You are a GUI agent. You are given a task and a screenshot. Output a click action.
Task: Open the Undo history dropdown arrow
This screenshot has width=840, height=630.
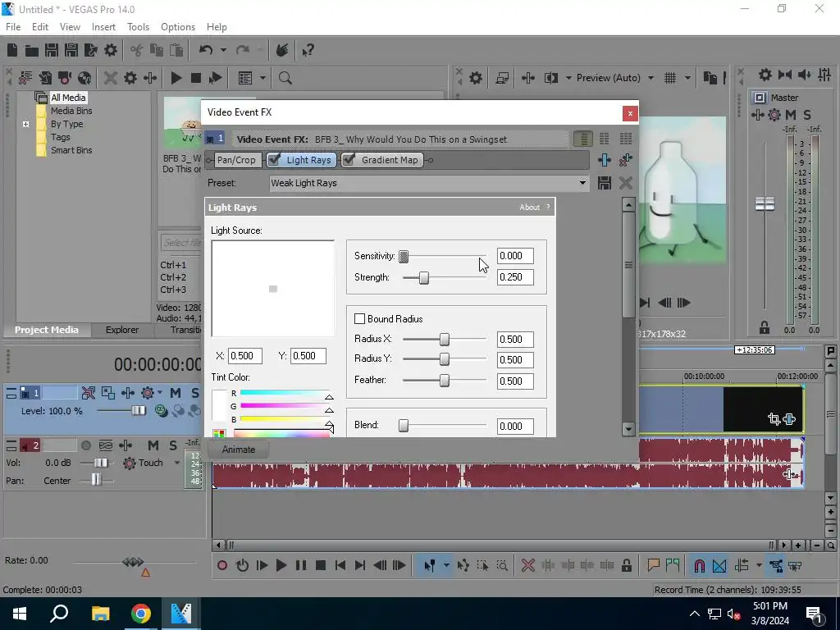[x=223, y=50]
